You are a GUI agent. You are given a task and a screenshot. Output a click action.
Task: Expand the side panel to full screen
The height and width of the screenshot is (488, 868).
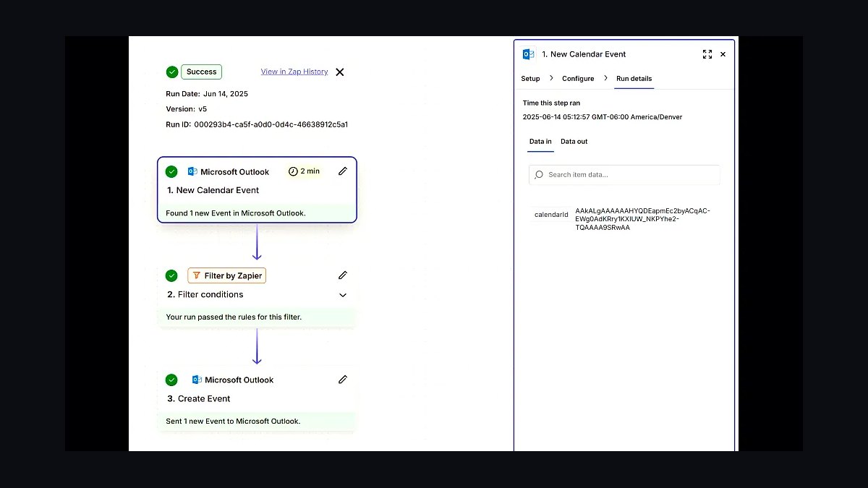pos(707,54)
